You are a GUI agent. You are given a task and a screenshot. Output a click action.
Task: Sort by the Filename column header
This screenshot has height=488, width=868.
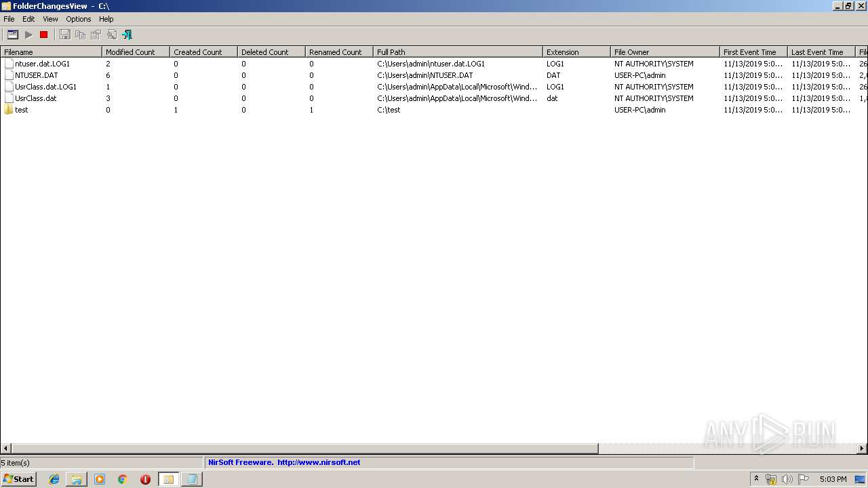(x=51, y=52)
